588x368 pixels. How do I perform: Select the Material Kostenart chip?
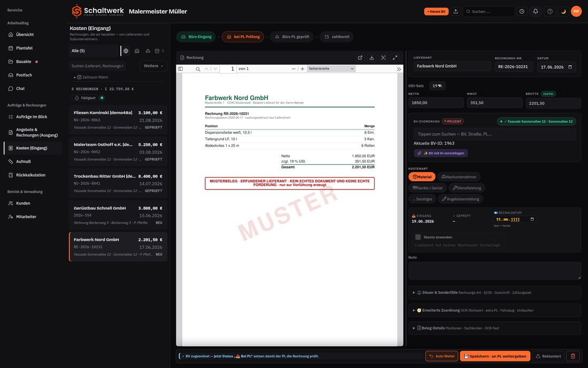[422, 177]
